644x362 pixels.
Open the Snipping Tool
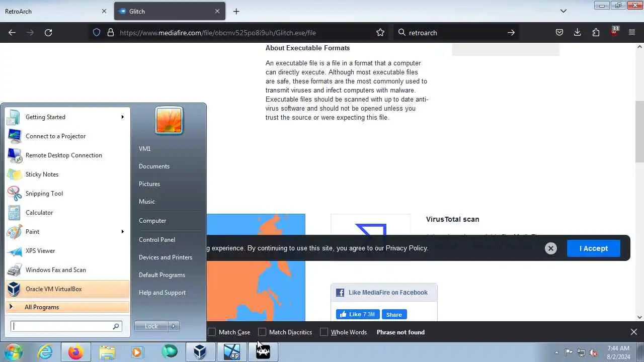pos(67,194)
